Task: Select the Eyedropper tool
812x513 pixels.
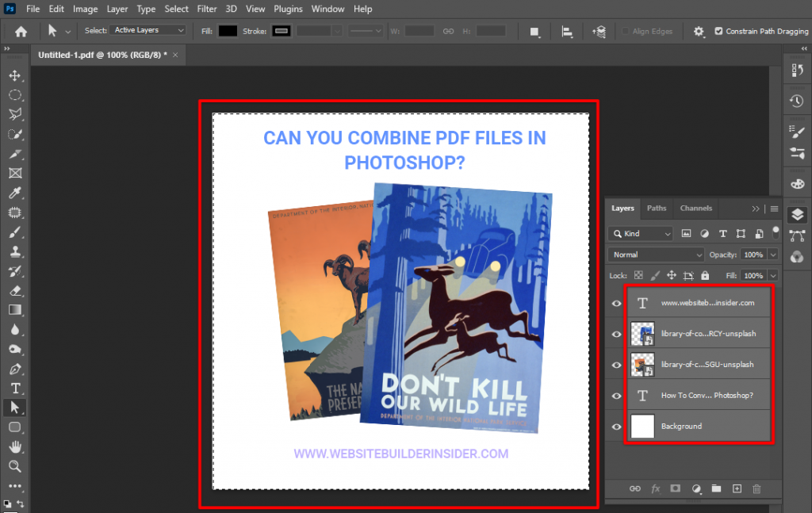Action: click(x=14, y=193)
